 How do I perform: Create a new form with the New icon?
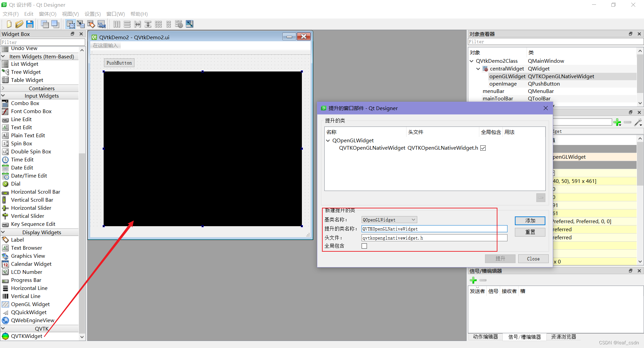[x=9, y=24]
